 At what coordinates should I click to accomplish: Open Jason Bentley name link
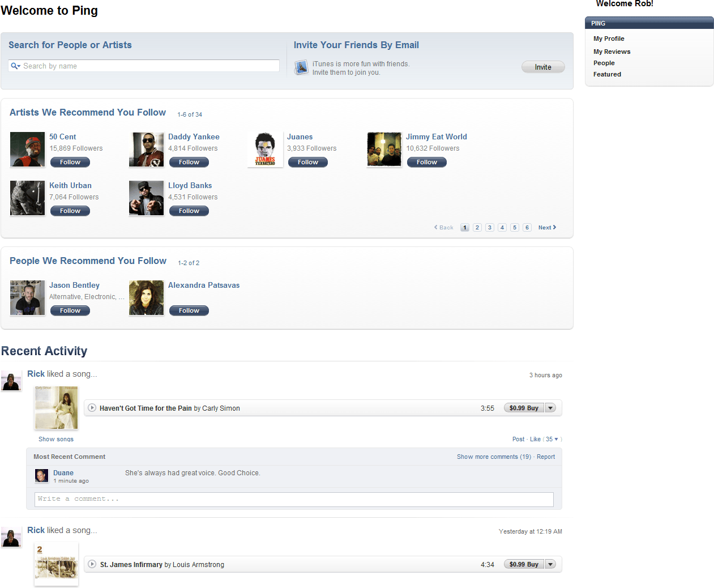pos(74,285)
